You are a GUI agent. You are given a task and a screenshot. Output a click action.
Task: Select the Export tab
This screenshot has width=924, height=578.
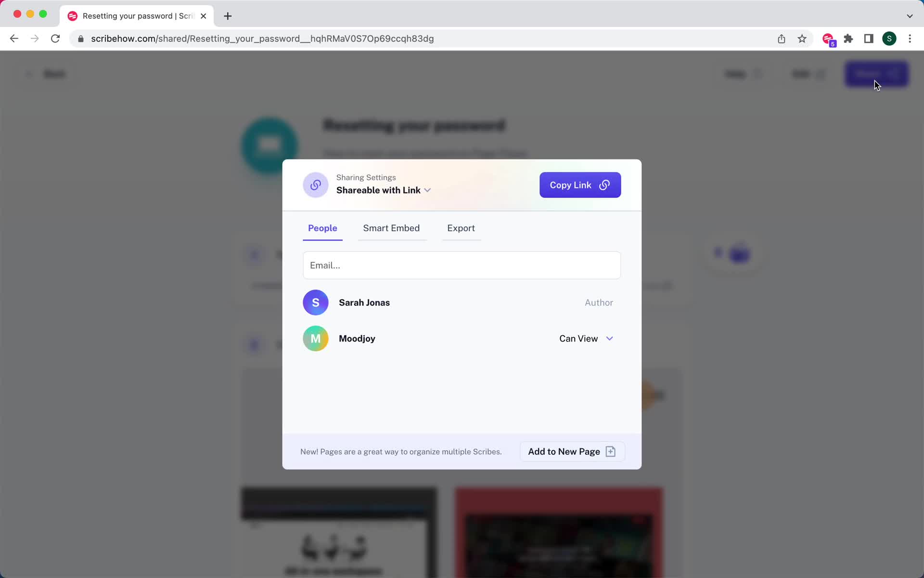[x=461, y=228]
